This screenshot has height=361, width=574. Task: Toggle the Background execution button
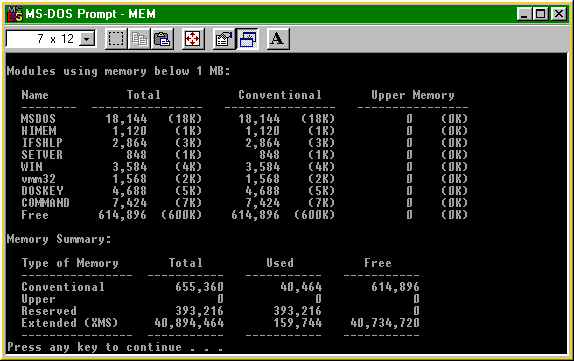pos(248,39)
